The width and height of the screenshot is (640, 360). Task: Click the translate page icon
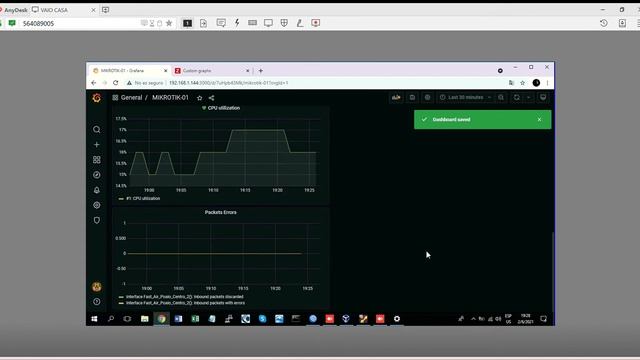[x=511, y=83]
